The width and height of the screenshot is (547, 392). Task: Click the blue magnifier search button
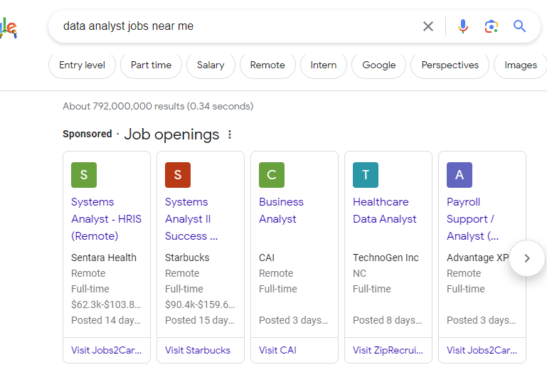coord(519,26)
